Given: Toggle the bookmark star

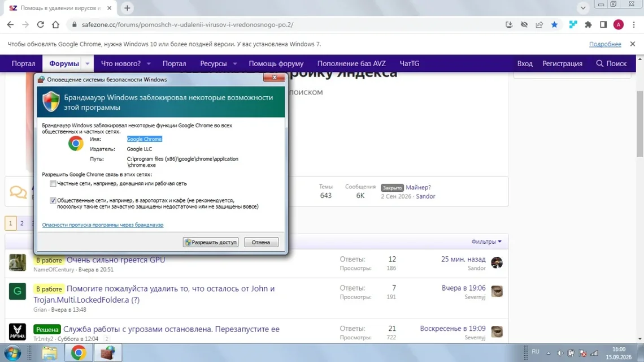Looking at the screenshot, I should 555,25.
